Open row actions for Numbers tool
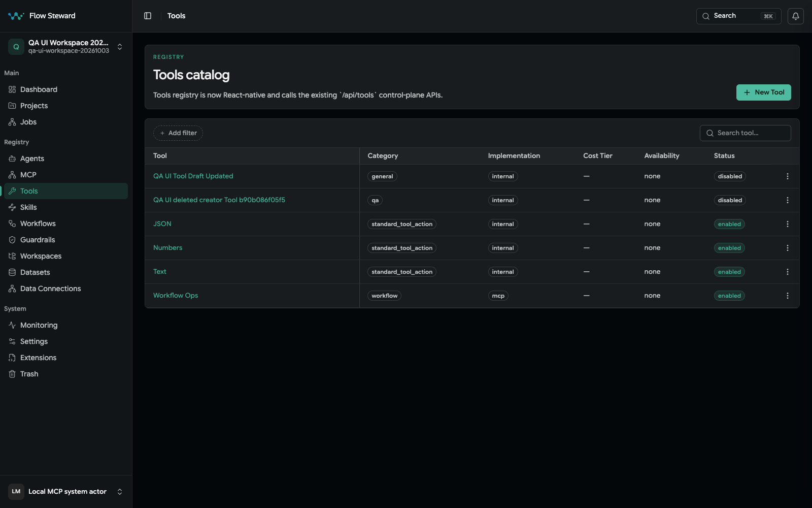Viewport: 812px width, 508px height. [788, 248]
